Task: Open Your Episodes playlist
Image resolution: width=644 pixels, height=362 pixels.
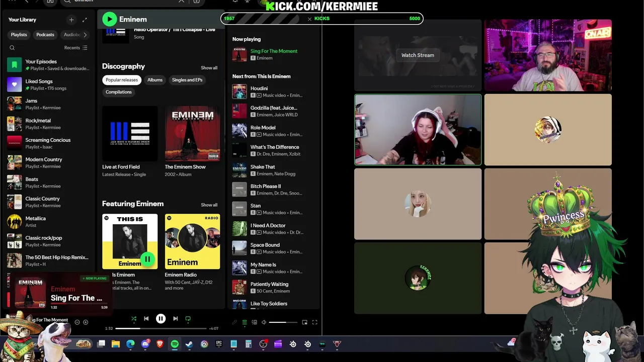Action: [x=48, y=65]
